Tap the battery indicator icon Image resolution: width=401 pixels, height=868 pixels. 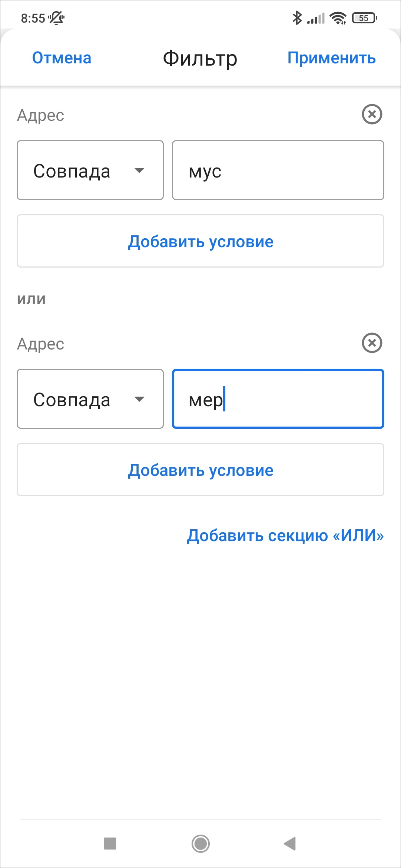365,18
